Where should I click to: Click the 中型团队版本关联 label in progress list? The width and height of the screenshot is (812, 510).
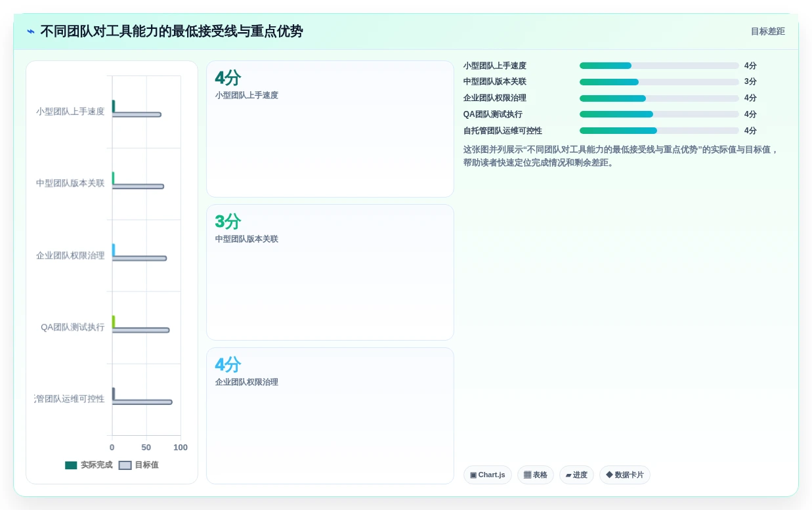point(495,82)
